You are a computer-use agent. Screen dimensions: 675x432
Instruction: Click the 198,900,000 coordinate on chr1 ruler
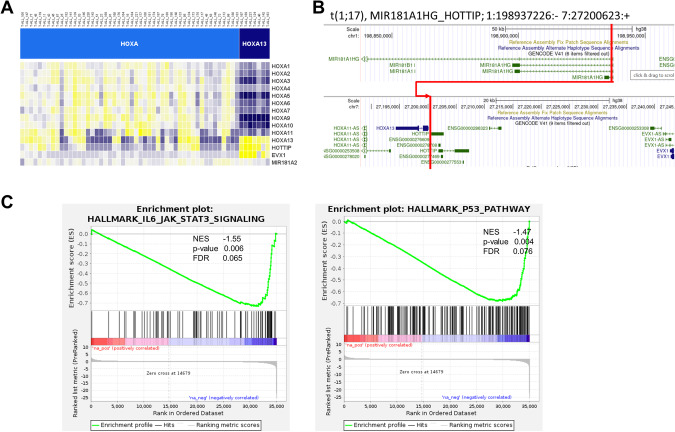(x=505, y=36)
